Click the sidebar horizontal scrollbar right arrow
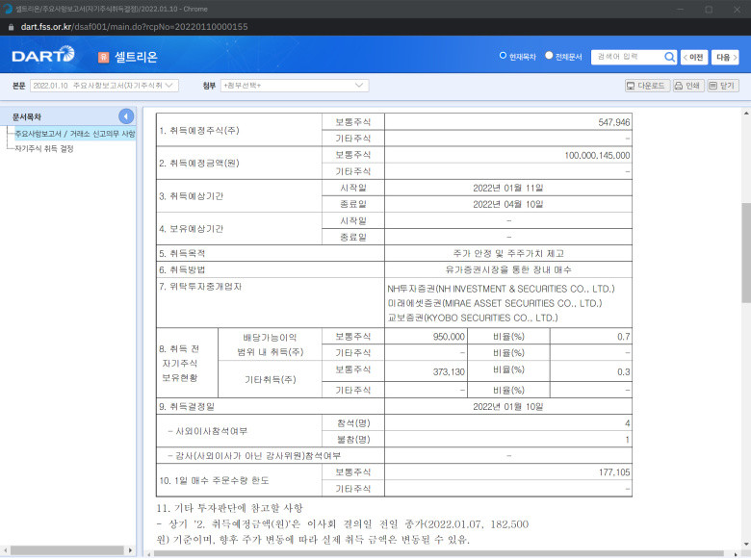 click(x=130, y=550)
